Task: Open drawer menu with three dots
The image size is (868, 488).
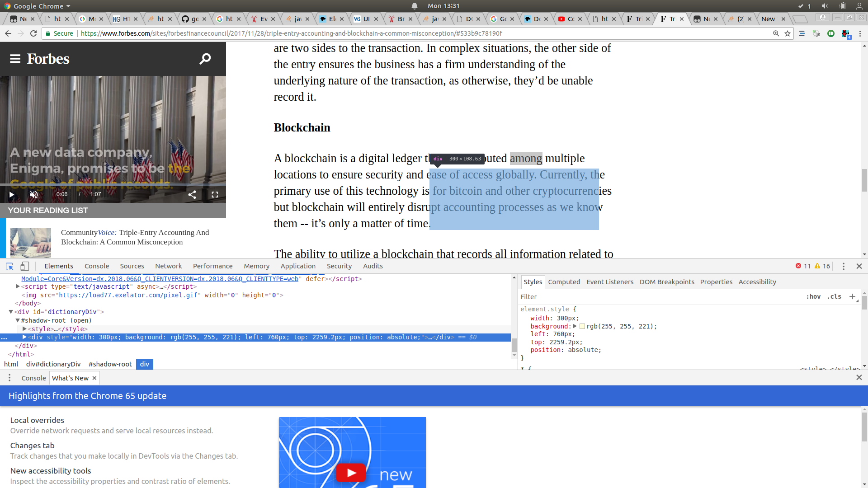Action: (9, 378)
